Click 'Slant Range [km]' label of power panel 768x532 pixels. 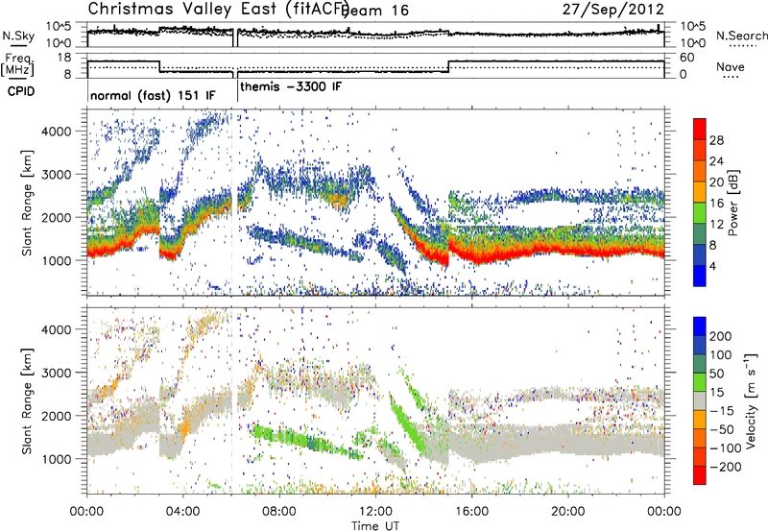tap(27, 203)
